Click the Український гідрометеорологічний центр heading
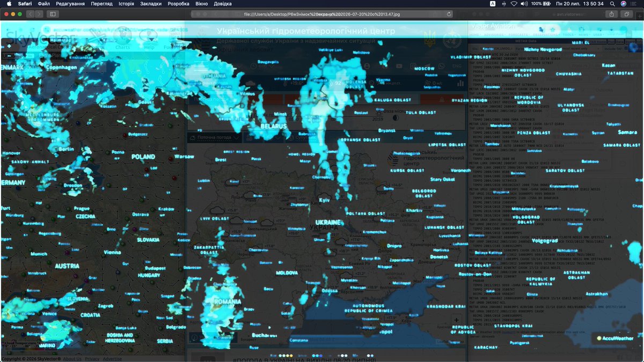 pyautogui.click(x=306, y=31)
